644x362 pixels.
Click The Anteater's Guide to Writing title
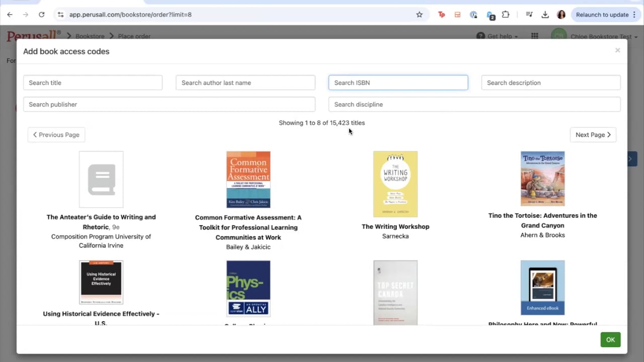[x=101, y=222]
